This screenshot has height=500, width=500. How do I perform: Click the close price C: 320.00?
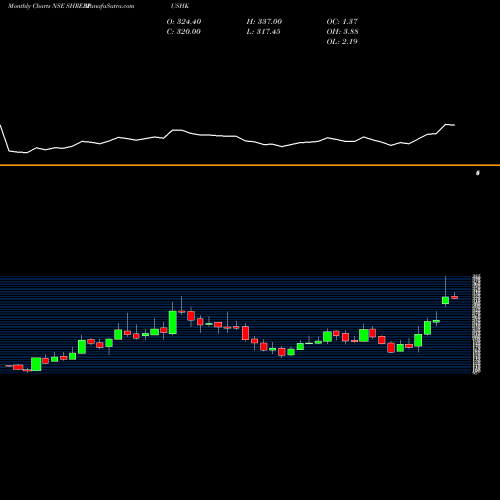tap(184, 32)
